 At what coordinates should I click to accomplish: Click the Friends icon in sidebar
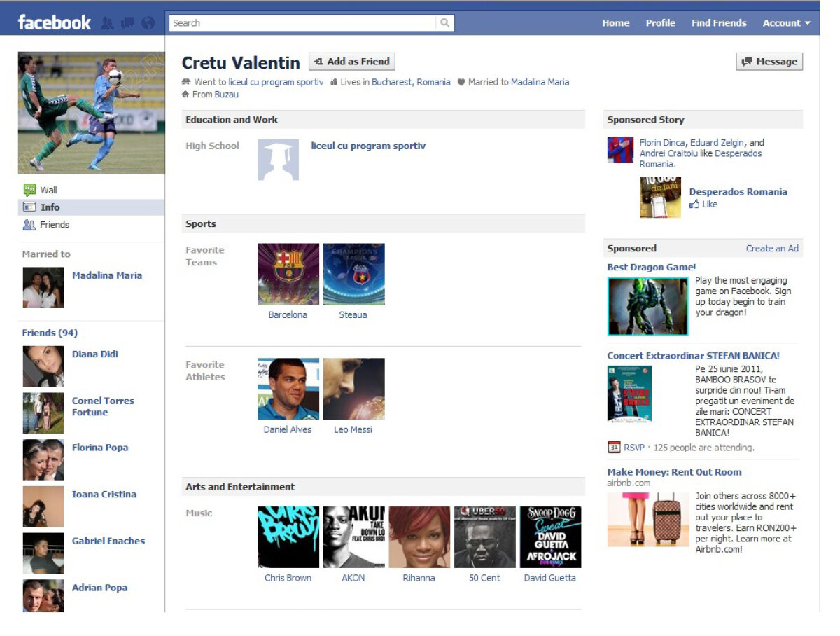coord(29,225)
